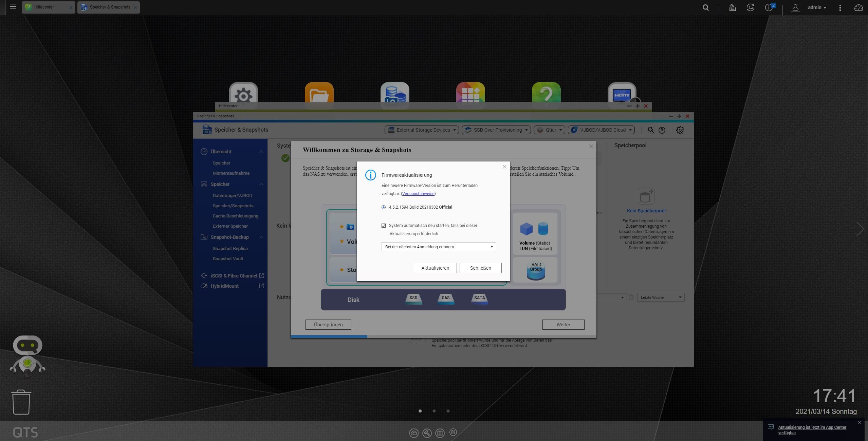Collapse the Speicher sidebar section
The image size is (868, 441).
tap(261, 184)
